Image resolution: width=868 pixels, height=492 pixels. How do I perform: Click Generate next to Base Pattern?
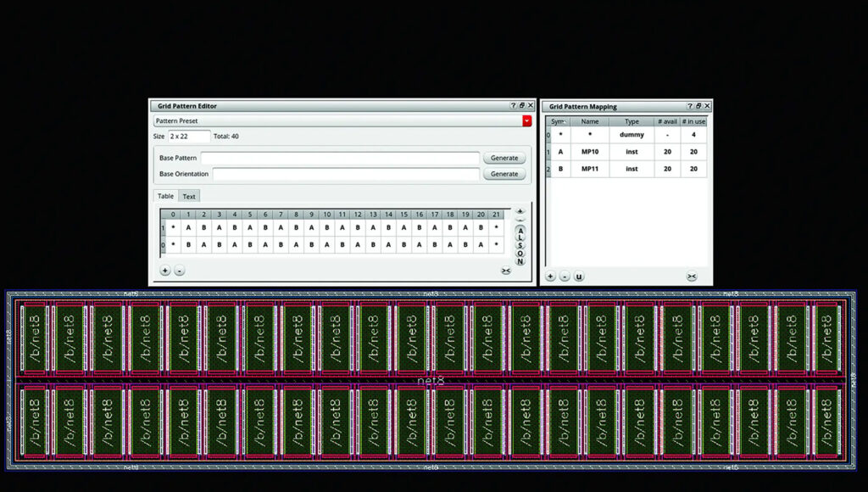click(504, 159)
